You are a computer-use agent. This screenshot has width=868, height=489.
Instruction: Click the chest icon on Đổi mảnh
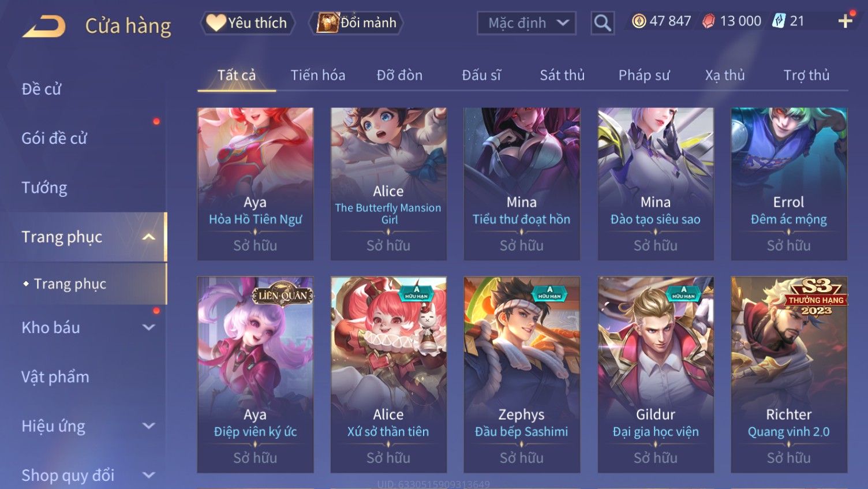coord(327,23)
